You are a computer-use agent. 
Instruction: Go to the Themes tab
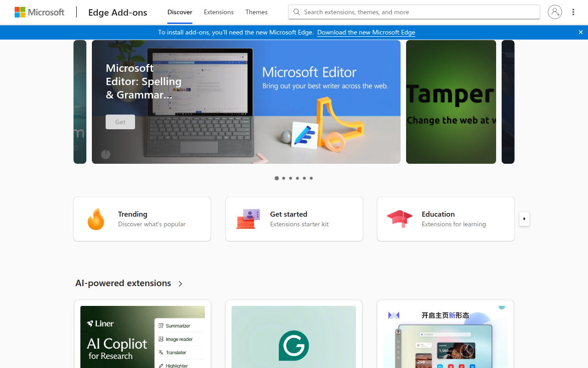(x=256, y=12)
